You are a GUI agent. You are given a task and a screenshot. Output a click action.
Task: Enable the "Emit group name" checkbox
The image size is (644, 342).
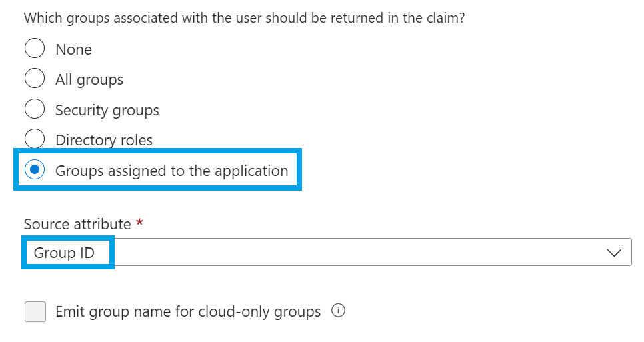coord(35,311)
